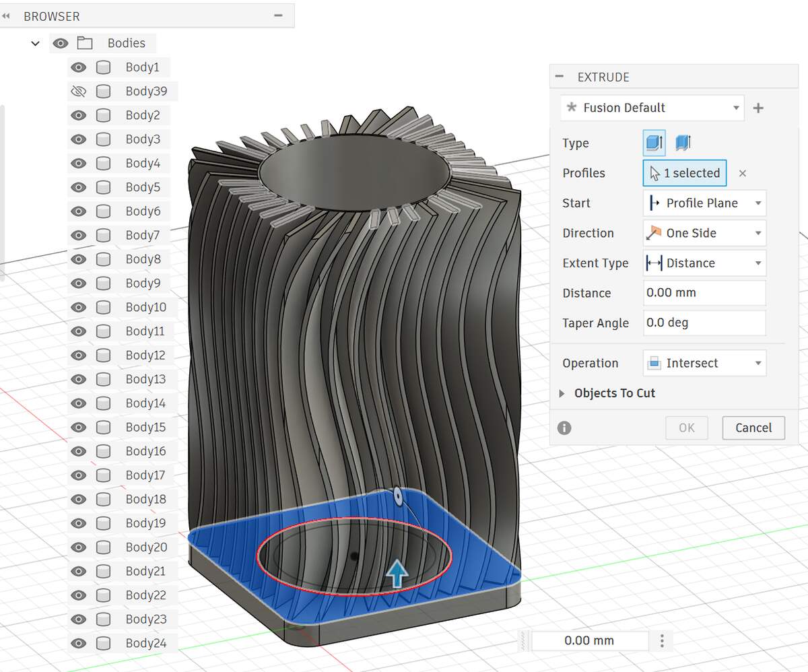Click the Body10 body icon
Image resolution: width=808 pixels, height=672 pixels.
coord(103,307)
